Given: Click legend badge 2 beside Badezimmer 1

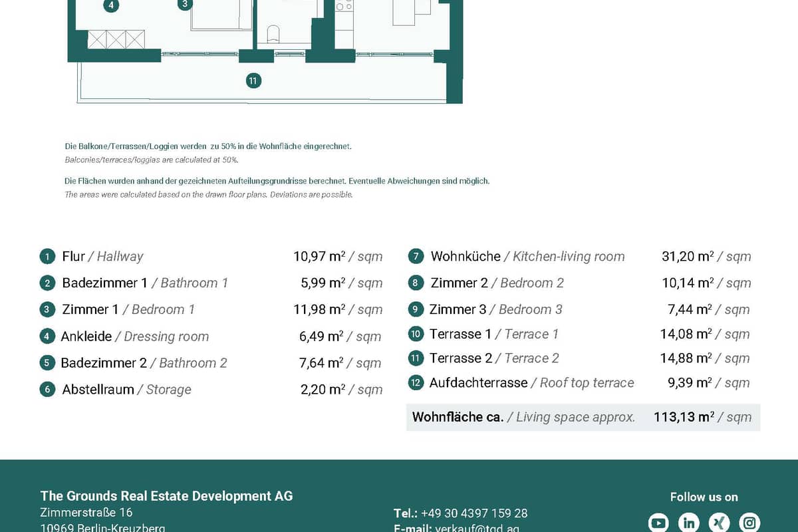Looking at the screenshot, I should click(x=47, y=283).
